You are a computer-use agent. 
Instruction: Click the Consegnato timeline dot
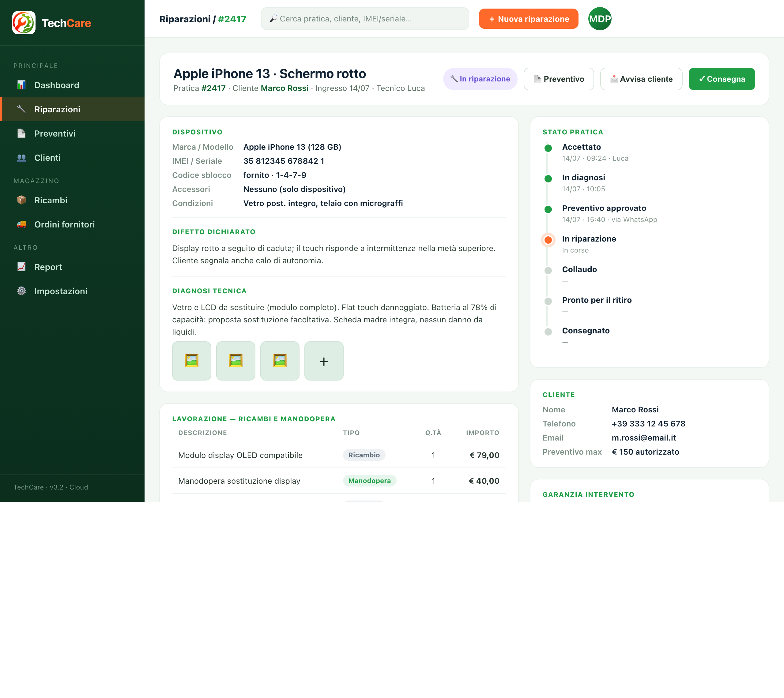point(548,332)
